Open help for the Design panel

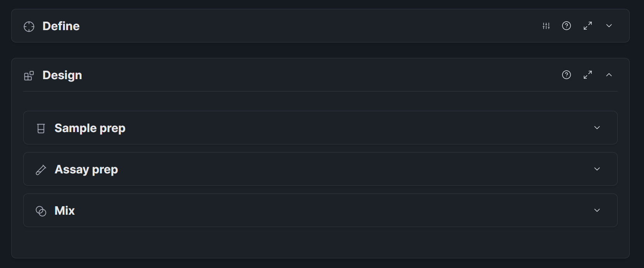[566, 75]
